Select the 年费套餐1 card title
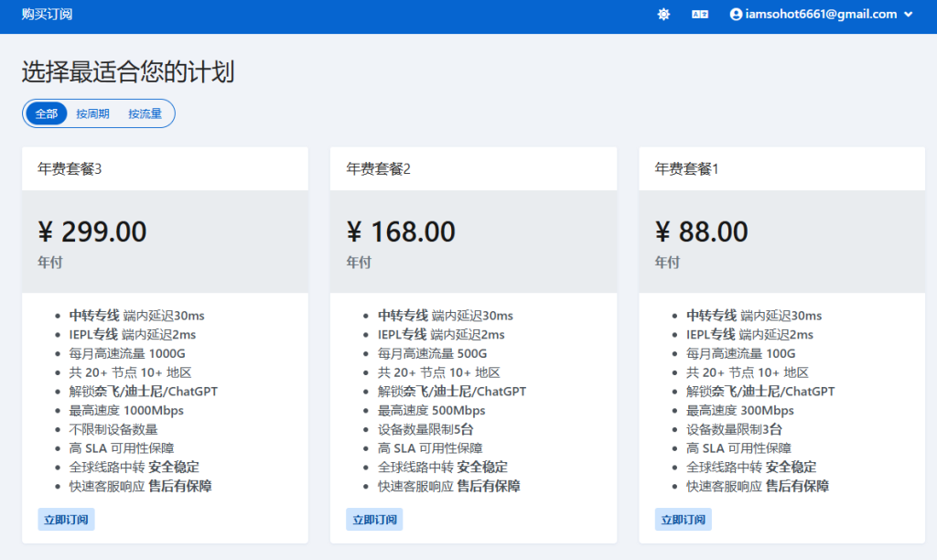This screenshot has height=560, width=937. pos(686,169)
